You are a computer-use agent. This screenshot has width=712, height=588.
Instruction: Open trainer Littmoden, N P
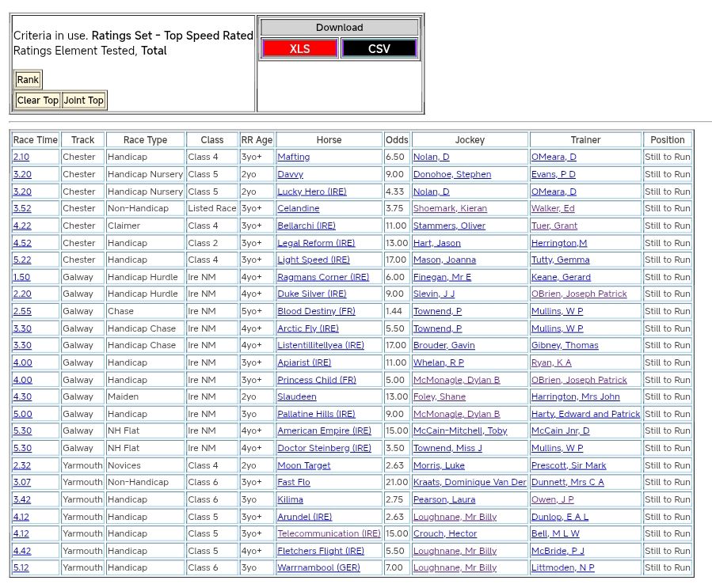[x=562, y=568]
